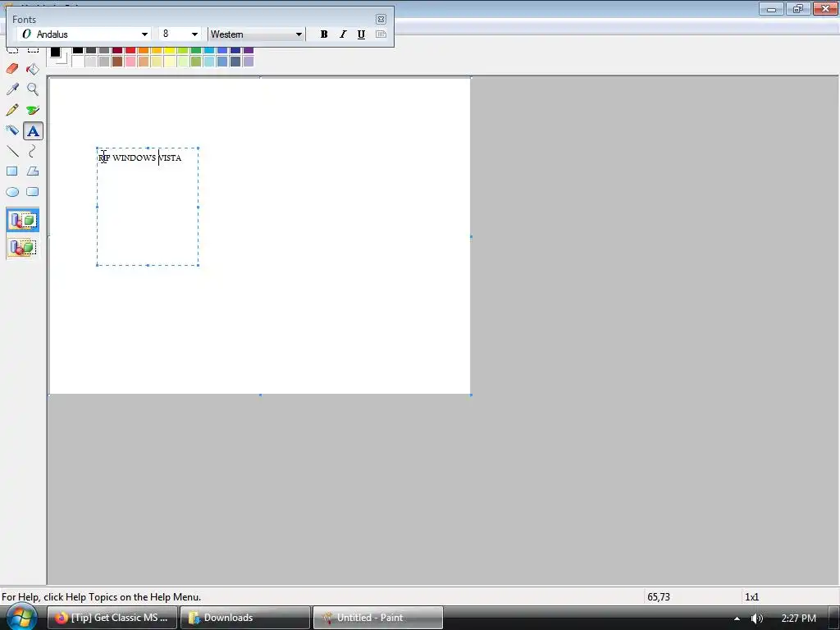Viewport: 840px width, 630px height.
Task: Select the Airbrush spray can tool
Action: (12, 130)
